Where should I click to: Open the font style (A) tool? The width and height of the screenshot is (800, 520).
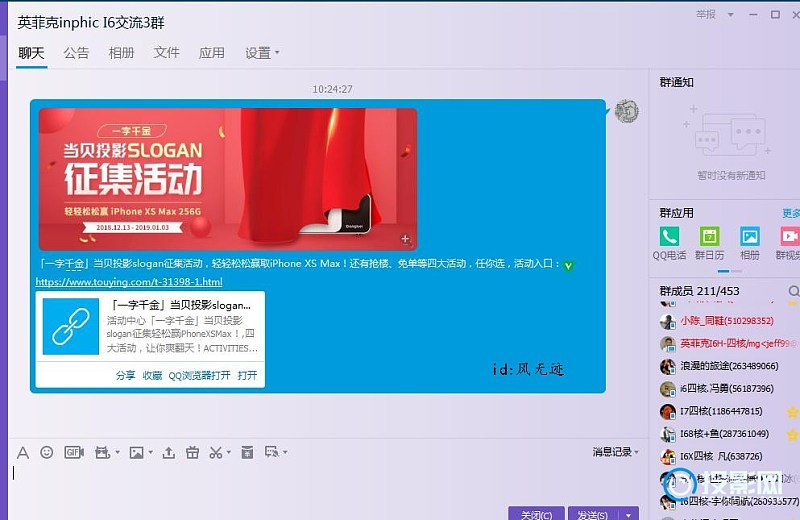pos(23,453)
